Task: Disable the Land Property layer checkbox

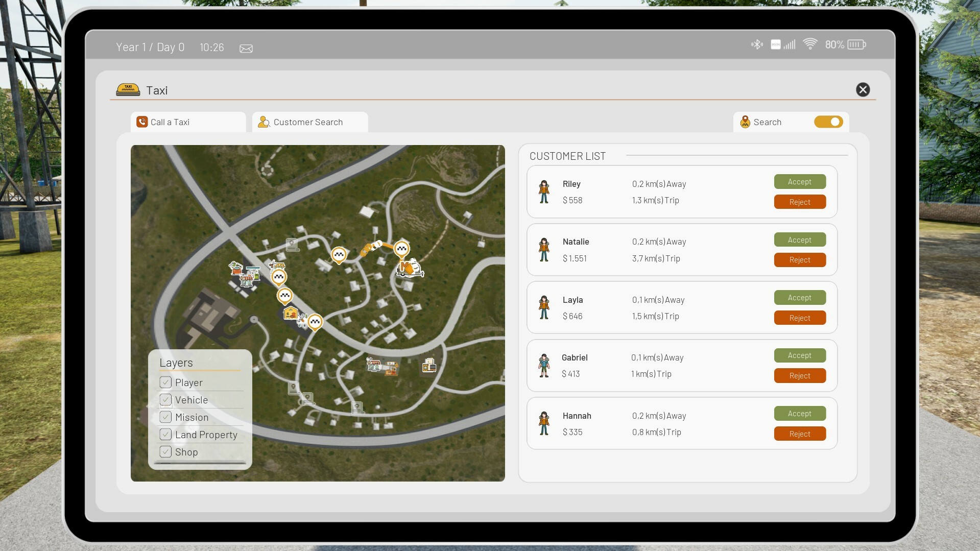Action: (165, 435)
